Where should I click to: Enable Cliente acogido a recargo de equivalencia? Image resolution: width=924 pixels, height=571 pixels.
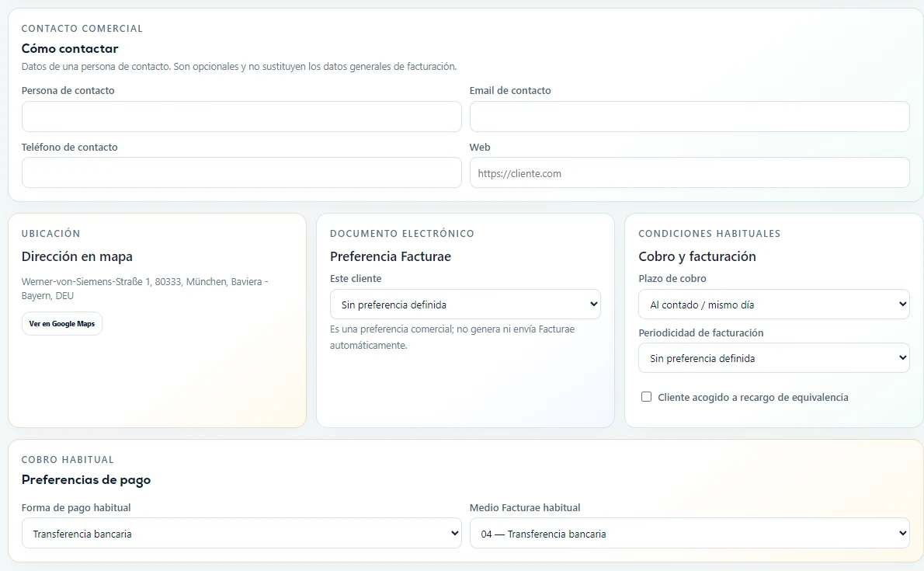click(647, 397)
